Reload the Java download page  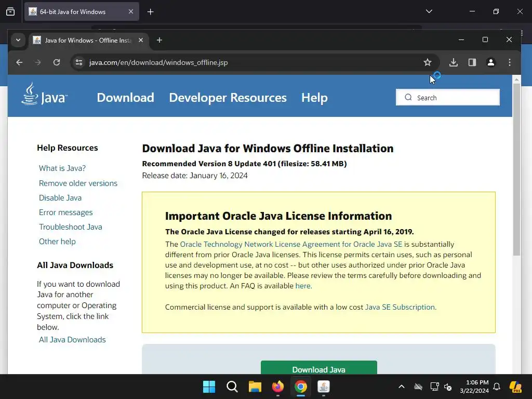pyautogui.click(x=57, y=62)
